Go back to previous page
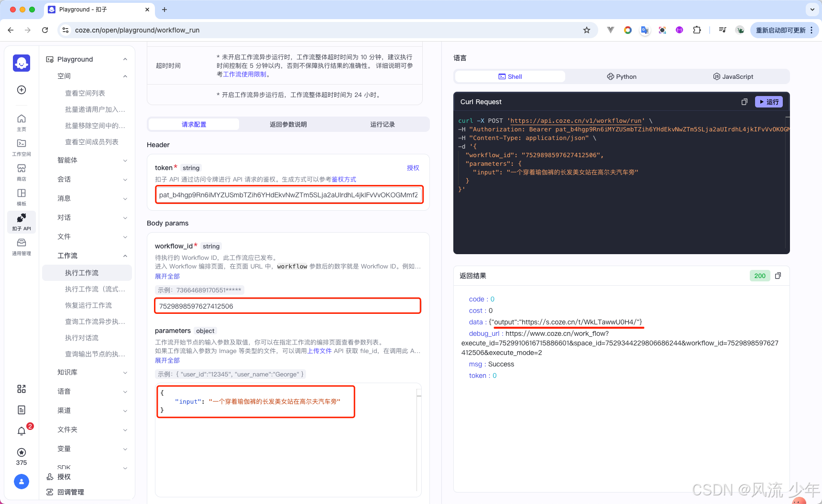The image size is (822, 504). click(11, 30)
